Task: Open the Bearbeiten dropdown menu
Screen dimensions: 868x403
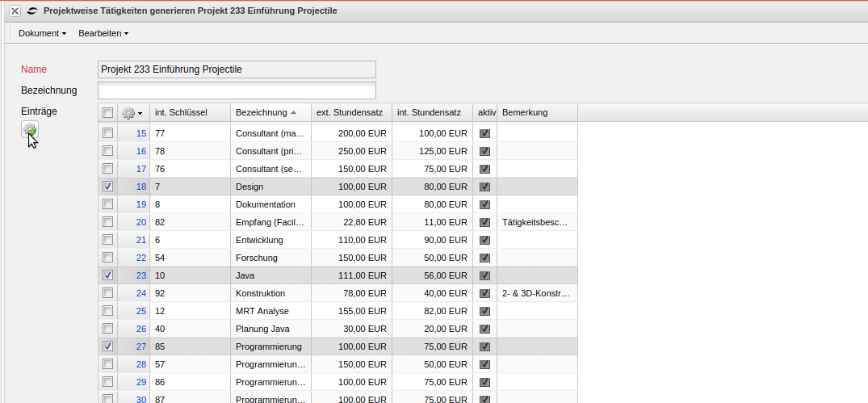Action: click(103, 33)
